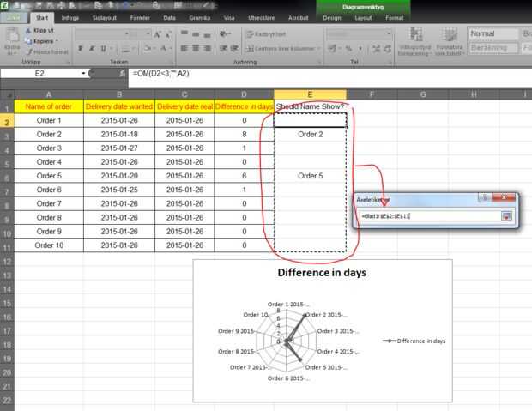Click the font color A icon
The width and height of the screenshot is (532, 411).
(164, 49)
